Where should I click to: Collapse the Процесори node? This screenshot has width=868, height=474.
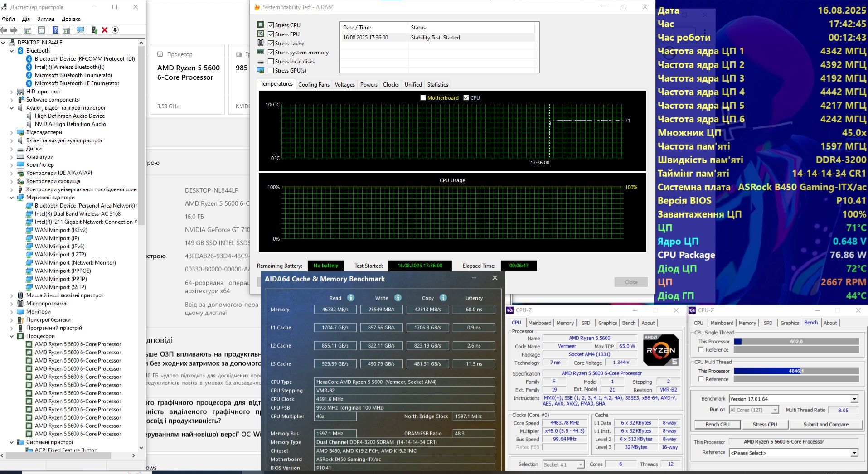click(x=12, y=336)
